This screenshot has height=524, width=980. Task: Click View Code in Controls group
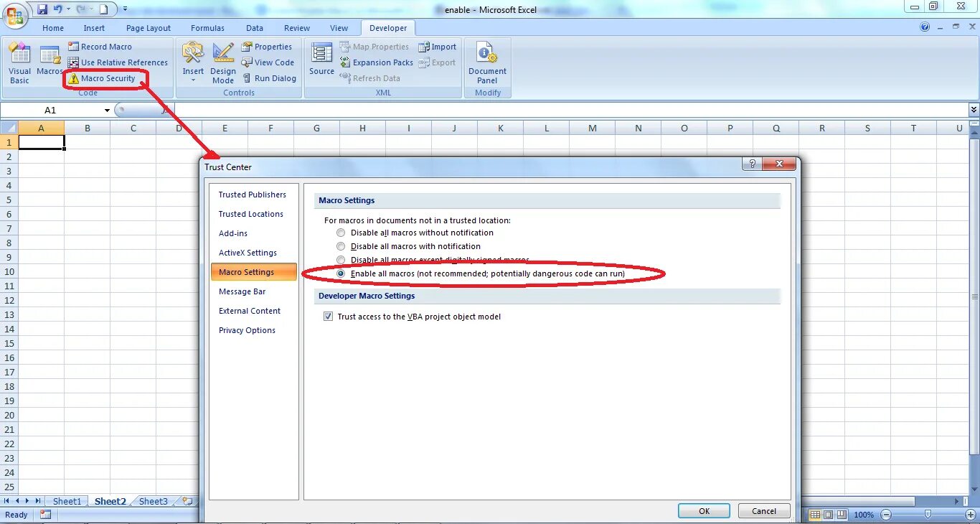point(268,62)
